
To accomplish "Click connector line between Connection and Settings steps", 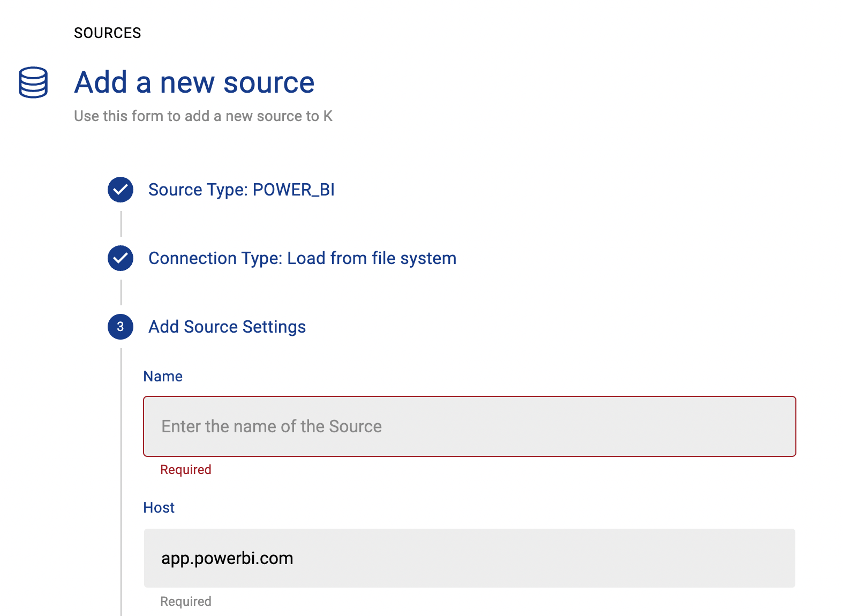I will coord(121,292).
